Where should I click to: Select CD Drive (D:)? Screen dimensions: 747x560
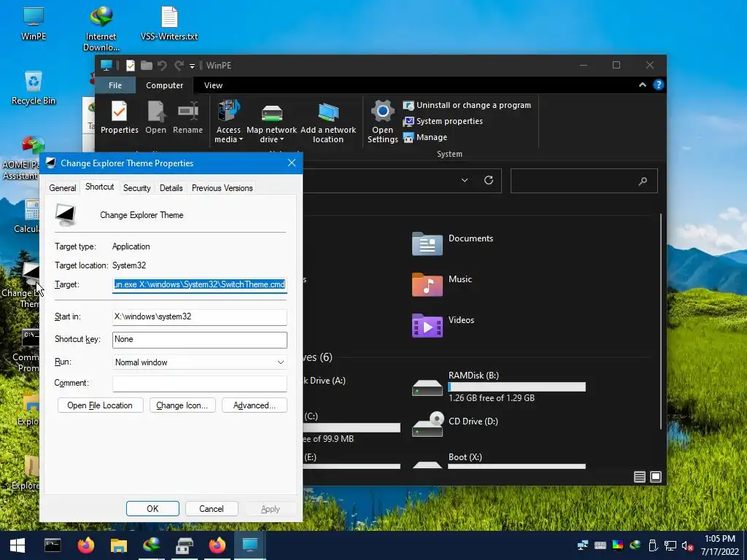pos(455,425)
